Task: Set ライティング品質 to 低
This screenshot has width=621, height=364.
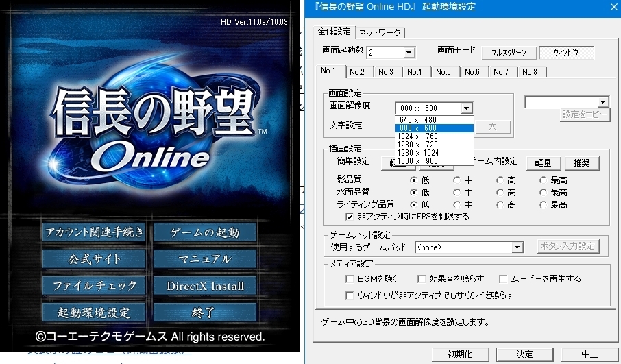Action: 413,205
